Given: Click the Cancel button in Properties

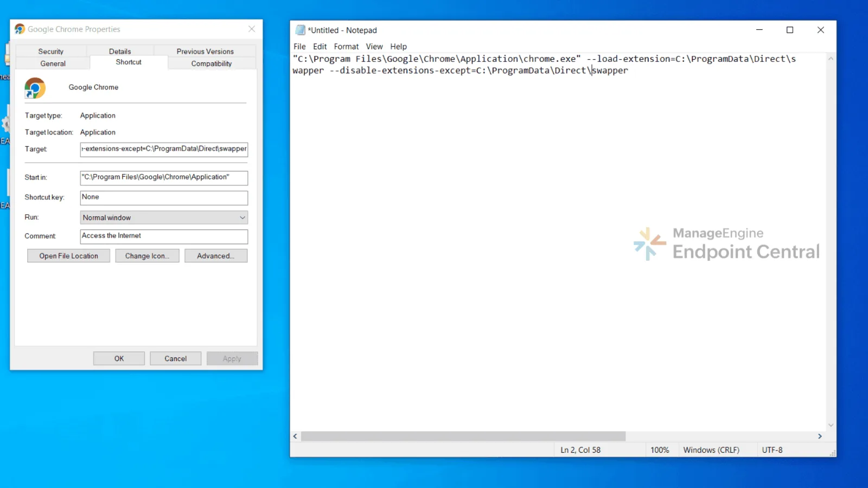Looking at the screenshot, I should [x=176, y=358].
